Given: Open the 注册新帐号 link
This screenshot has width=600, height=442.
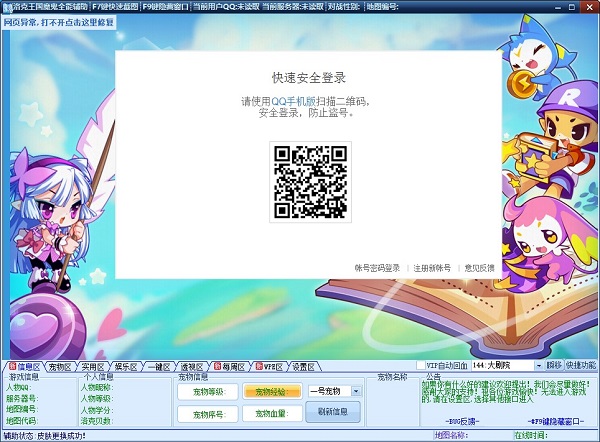Looking at the screenshot, I should click(x=432, y=268).
